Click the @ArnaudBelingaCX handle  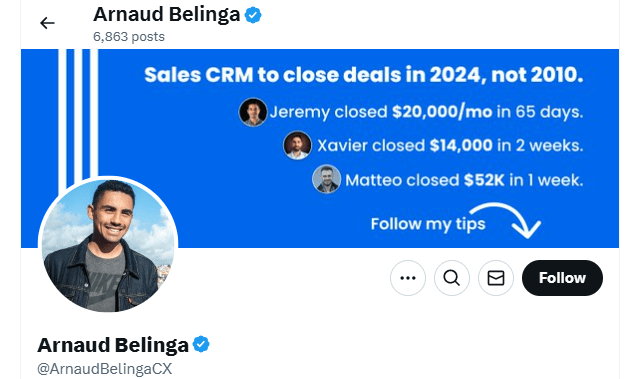104,369
